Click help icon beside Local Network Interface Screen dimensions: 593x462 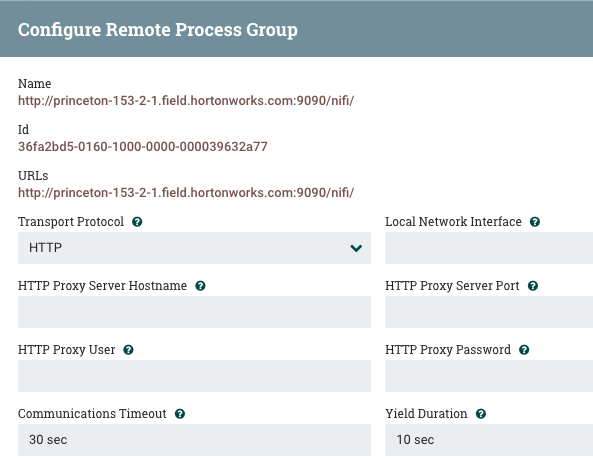535,222
